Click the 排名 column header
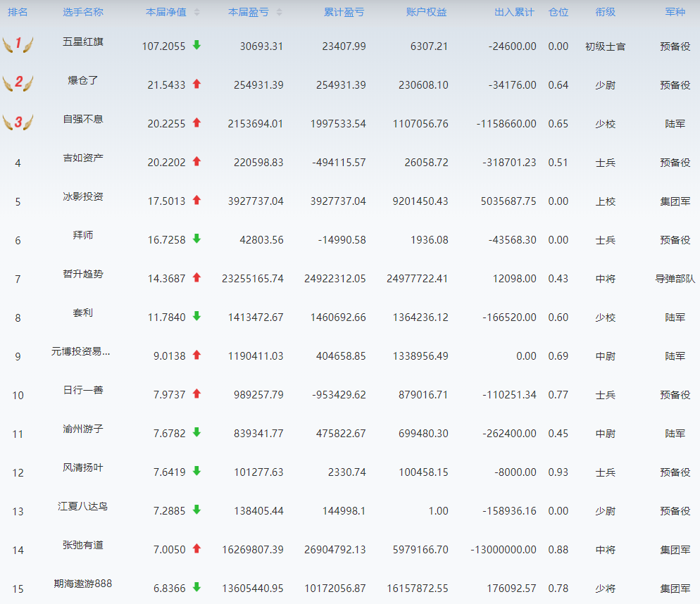Viewport: 700px width, 604px height. (18, 13)
